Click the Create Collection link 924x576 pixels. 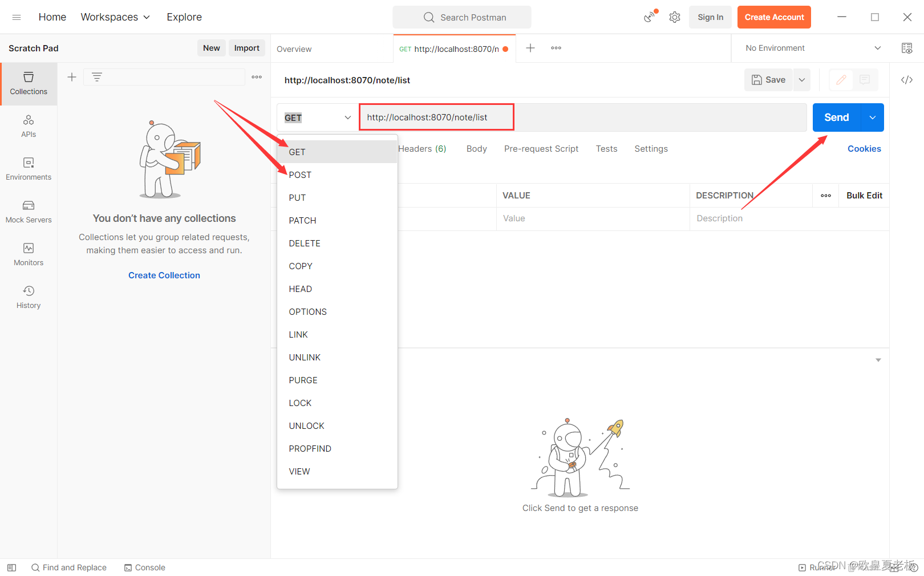pyautogui.click(x=164, y=275)
